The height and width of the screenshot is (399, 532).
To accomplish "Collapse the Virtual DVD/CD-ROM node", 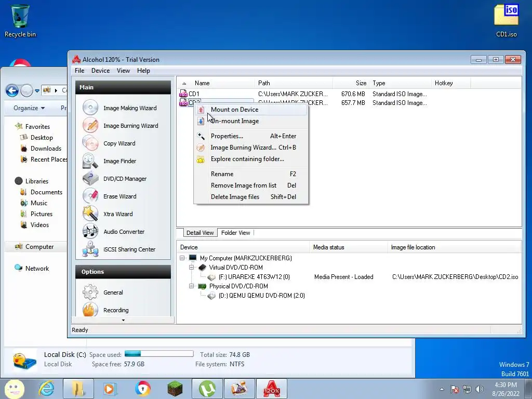I will 191,268.
